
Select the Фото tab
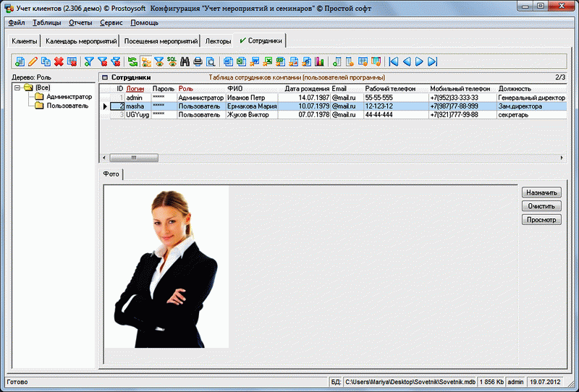pos(111,174)
